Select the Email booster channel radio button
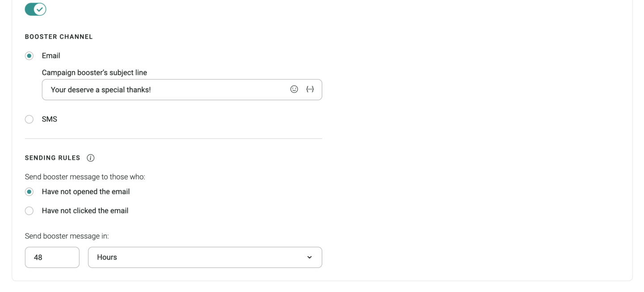This screenshot has width=644, height=292. 29,56
